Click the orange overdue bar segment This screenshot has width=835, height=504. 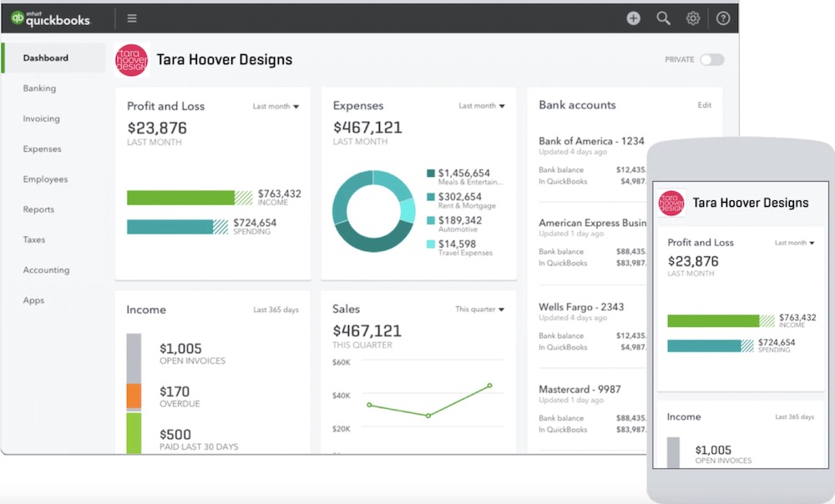coord(134,396)
